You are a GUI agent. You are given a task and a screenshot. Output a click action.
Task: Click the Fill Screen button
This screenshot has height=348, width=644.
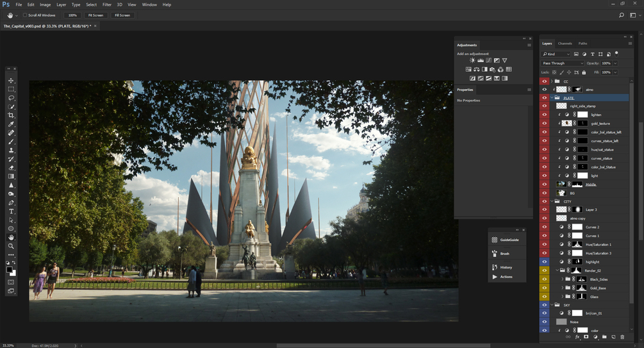(122, 15)
